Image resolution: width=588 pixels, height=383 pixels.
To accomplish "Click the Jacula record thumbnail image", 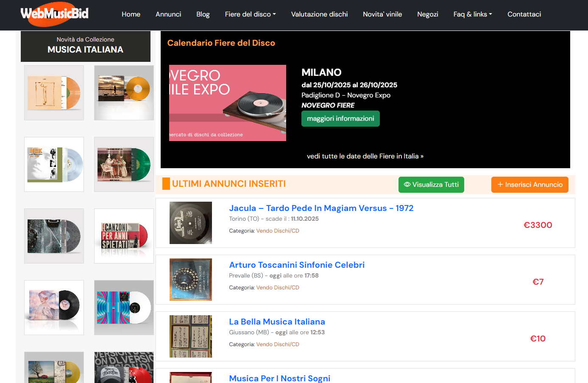I will (x=191, y=223).
